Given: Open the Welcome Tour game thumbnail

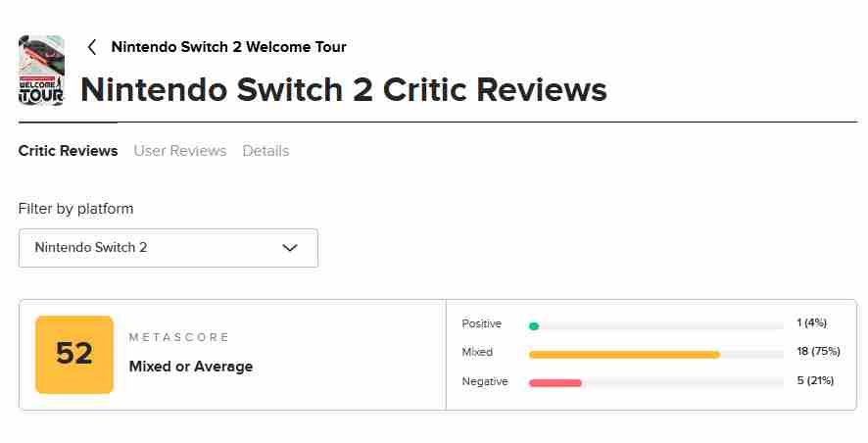Looking at the screenshot, I should (41, 71).
